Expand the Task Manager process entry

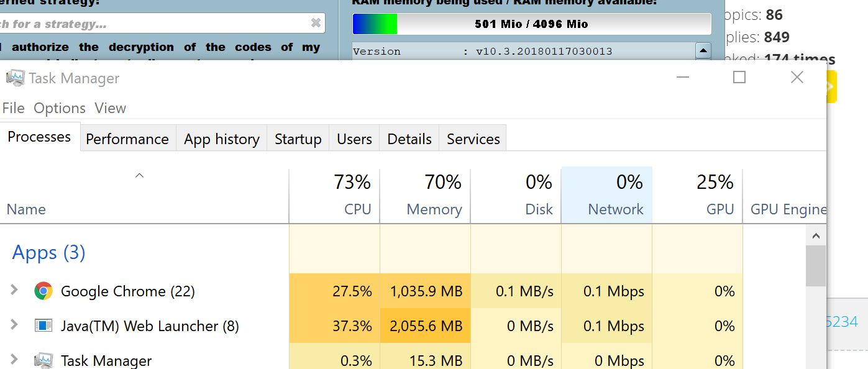pos(14,360)
